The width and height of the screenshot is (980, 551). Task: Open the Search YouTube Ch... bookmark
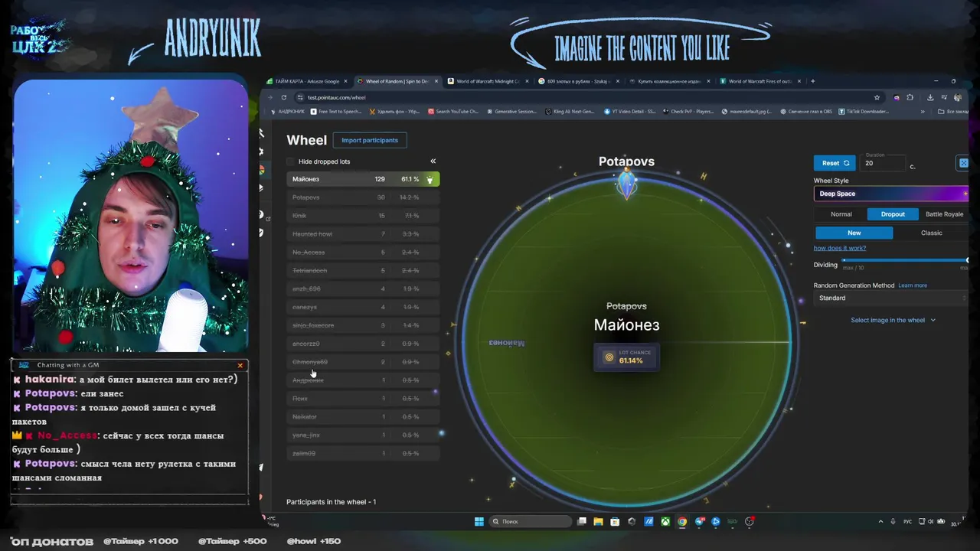point(453,112)
